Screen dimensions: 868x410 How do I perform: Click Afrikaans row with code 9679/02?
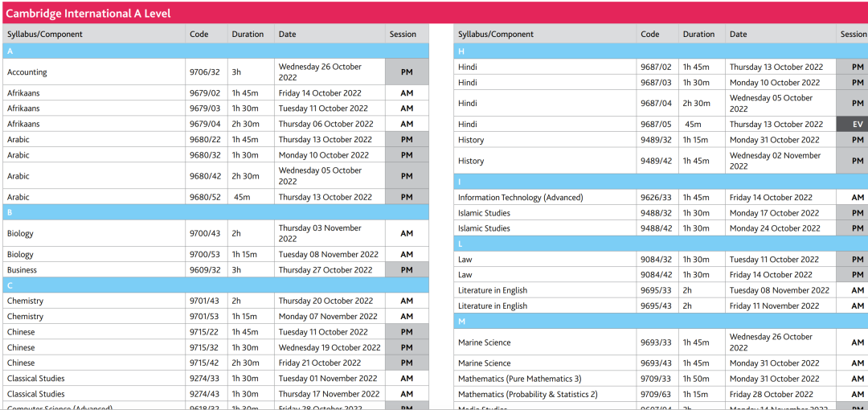tap(215, 93)
